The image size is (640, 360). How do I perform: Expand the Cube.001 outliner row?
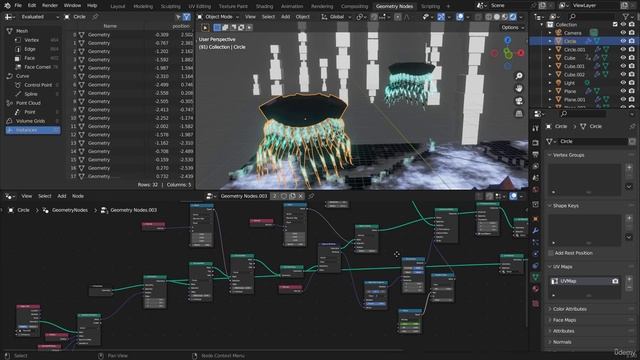[x=550, y=66]
